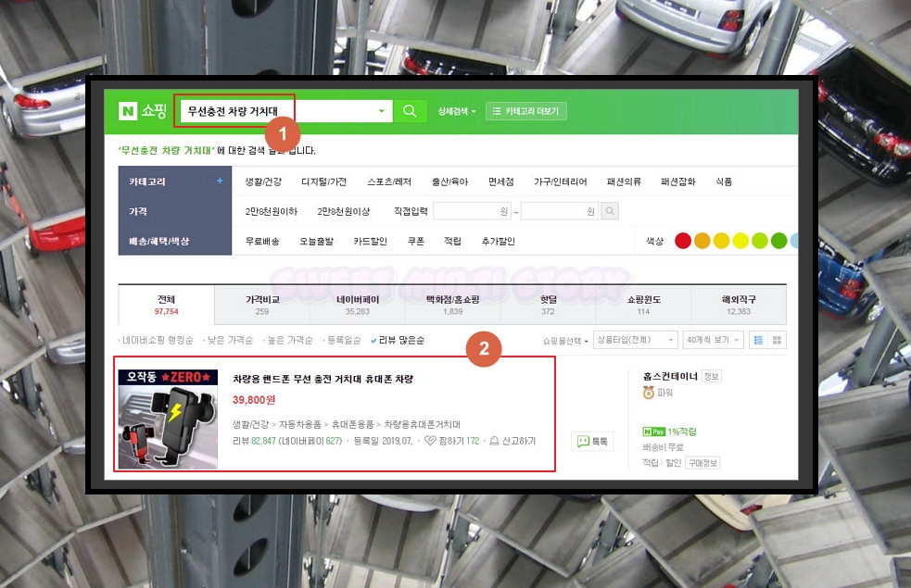This screenshot has width=911, height=588.
Task: Open the 상세검색 dropdown
Action: click(x=457, y=111)
